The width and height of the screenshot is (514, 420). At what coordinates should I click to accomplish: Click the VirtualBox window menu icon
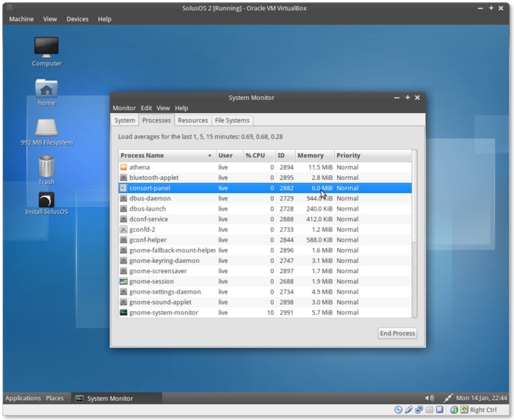(x=10, y=7)
